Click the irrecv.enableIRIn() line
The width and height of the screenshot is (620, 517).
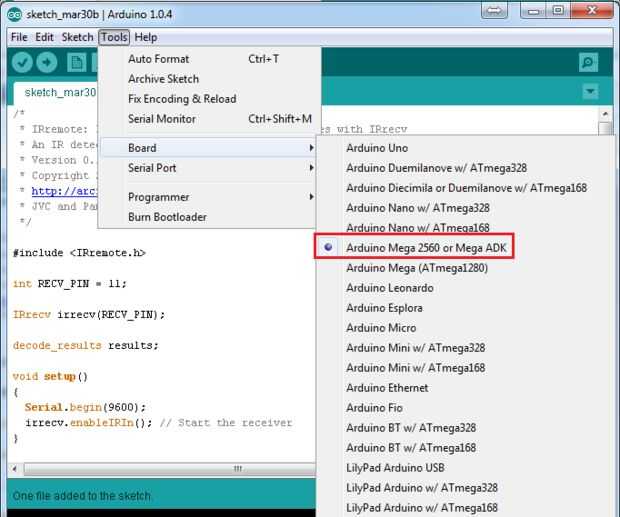(158, 423)
